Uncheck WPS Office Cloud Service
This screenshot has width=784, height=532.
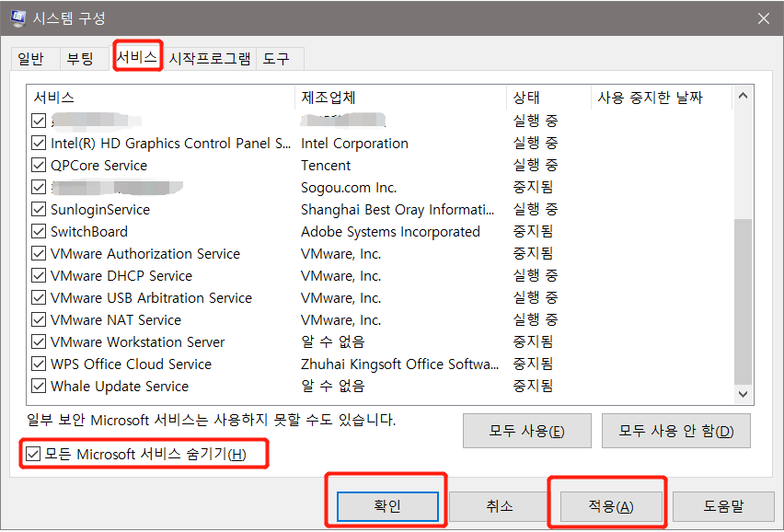38,364
